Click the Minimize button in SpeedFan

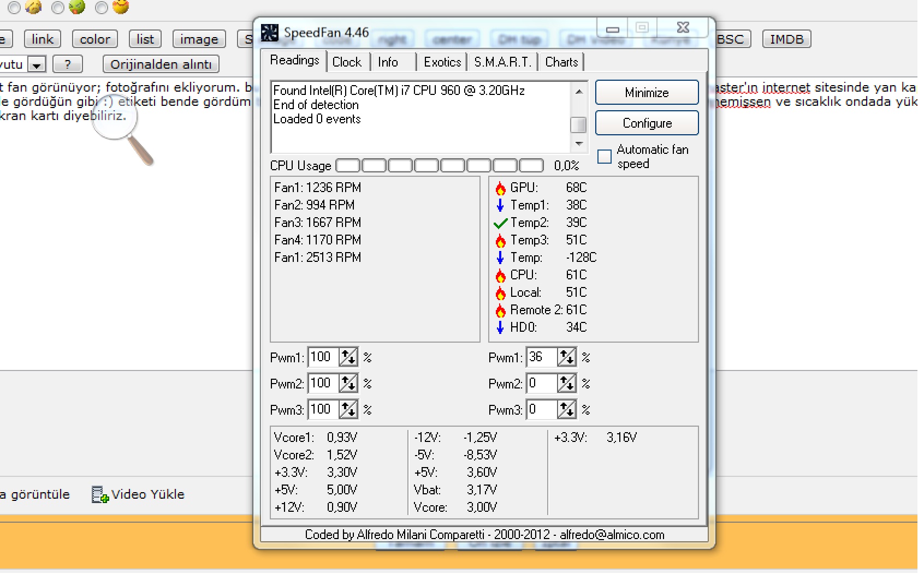coord(647,93)
